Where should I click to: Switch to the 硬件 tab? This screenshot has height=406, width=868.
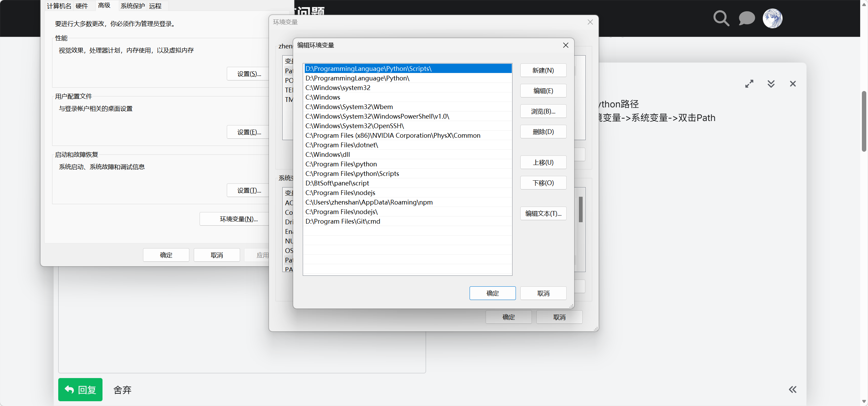pyautogui.click(x=82, y=6)
